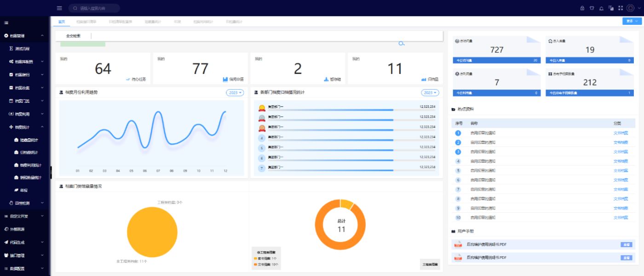Open notifications via the bell icon
This screenshot has width=644, height=276.
click(x=601, y=8)
